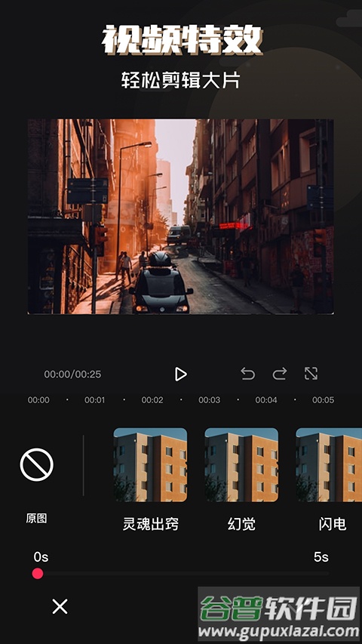
Task: Apply the 幻觉 effect thumbnail
Action: [241, 465]
